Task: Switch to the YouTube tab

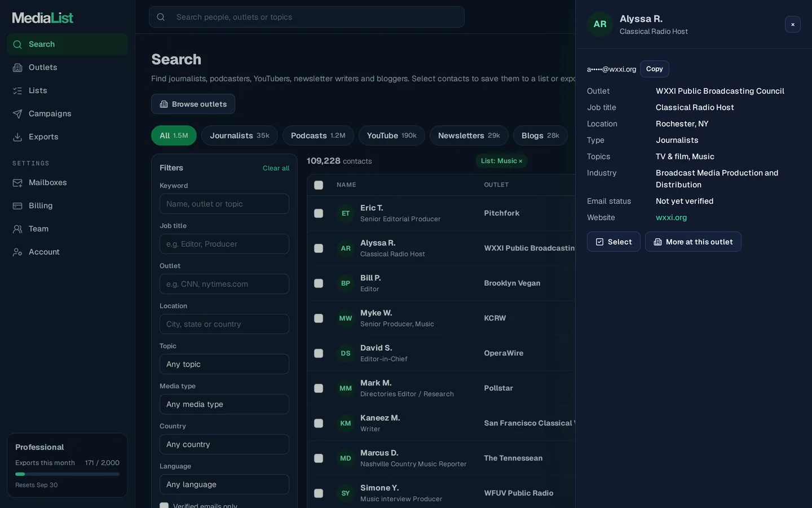Action: (x=392, y=135)
